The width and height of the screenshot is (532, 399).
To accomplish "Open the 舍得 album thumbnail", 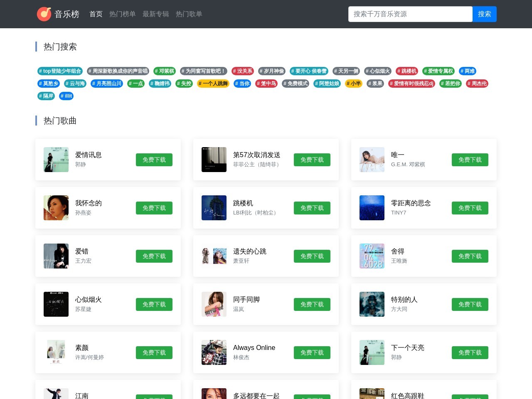I will tap(372, 256).
